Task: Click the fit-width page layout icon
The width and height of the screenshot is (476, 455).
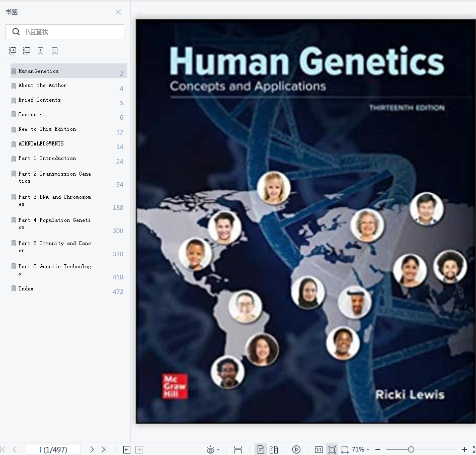Action: coord(238,450)
